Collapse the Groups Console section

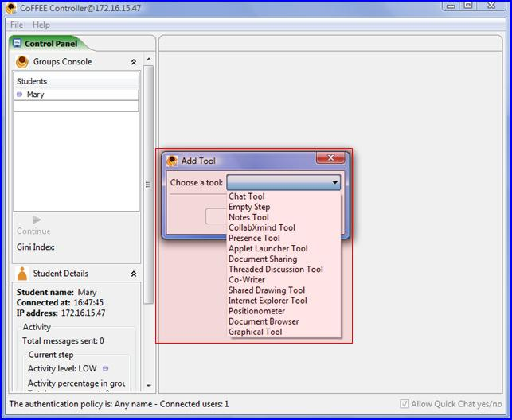coord(134,62)
